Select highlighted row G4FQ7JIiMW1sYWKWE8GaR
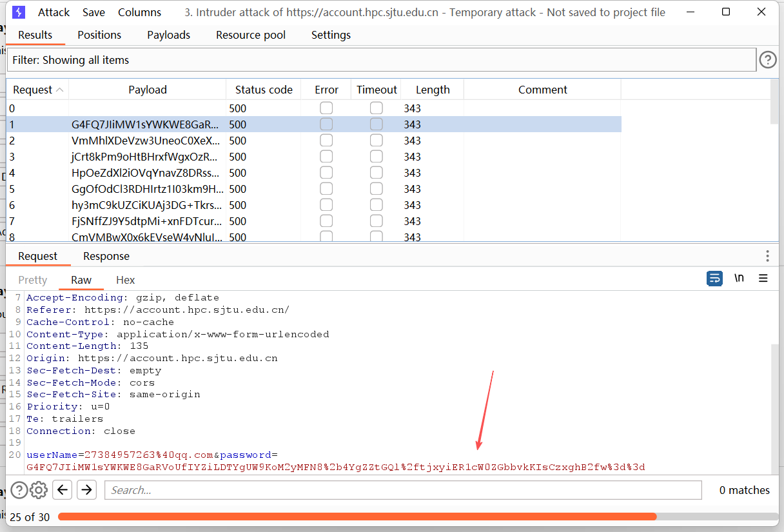Viewport: 784px width, 532px height. point(313,124)
